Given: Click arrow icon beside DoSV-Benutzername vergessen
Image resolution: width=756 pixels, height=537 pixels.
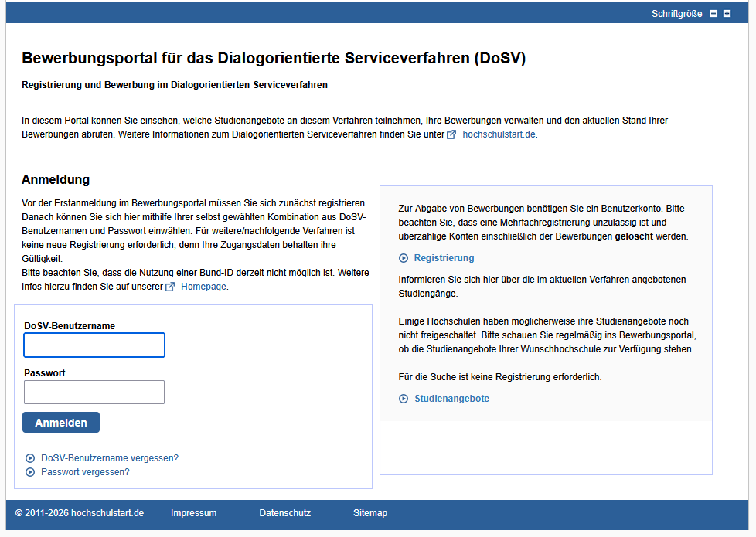Looking at the screenshot, I should (x=30, y=458).
